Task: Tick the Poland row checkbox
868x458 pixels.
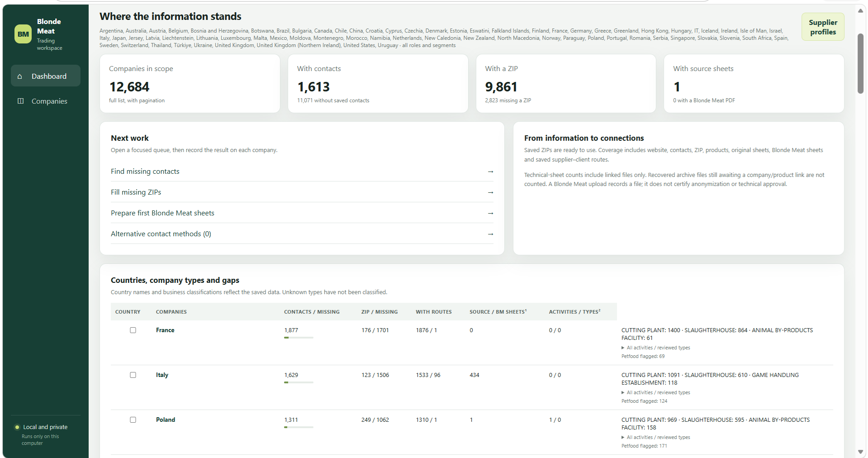Action: pyautogui.click(x=133, y=420)
